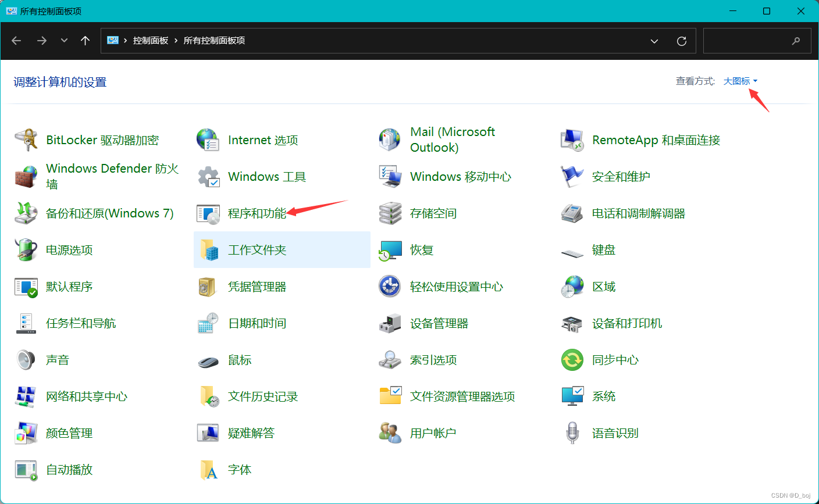Go back with the left arrow

(16, 41)
